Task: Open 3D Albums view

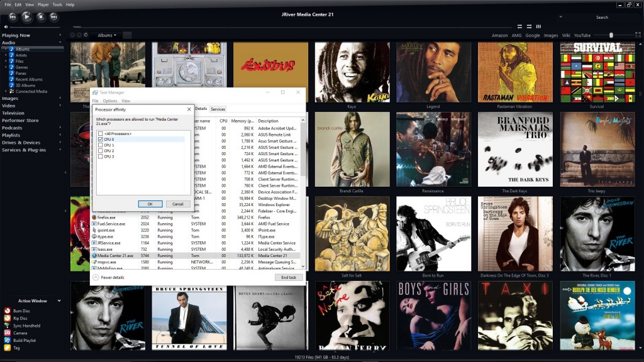Action: coord(25,85)
